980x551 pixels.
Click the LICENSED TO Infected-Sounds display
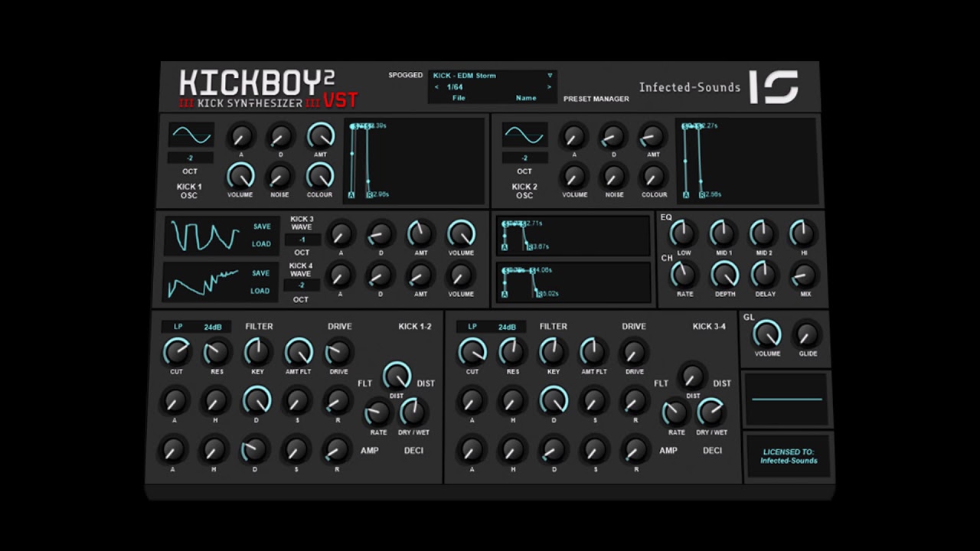789,457
